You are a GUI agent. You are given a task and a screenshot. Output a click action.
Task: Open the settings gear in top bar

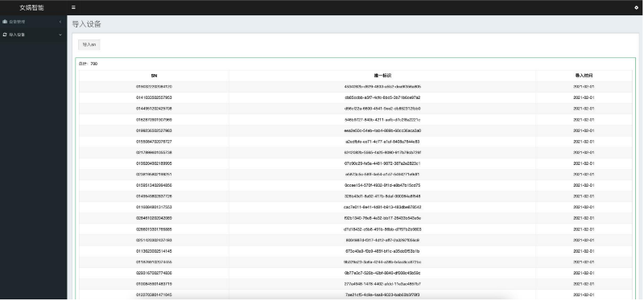636,7
